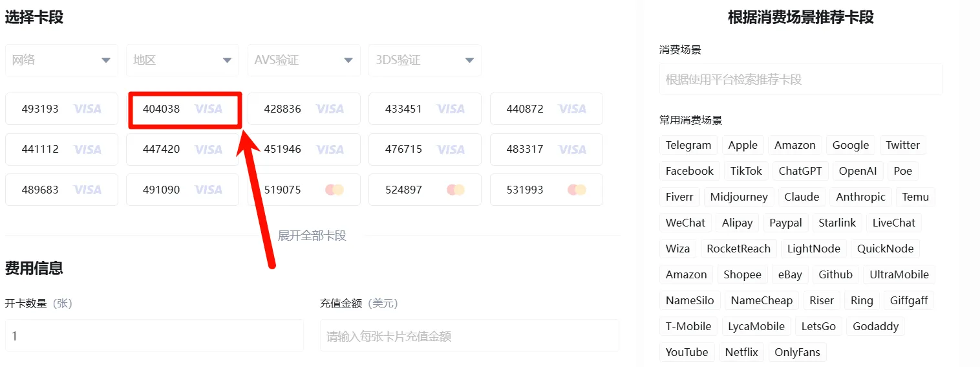The height and width of the screenshot is (367, 980).
Task: Click the Alipay scenario tag
Action: 738,223
